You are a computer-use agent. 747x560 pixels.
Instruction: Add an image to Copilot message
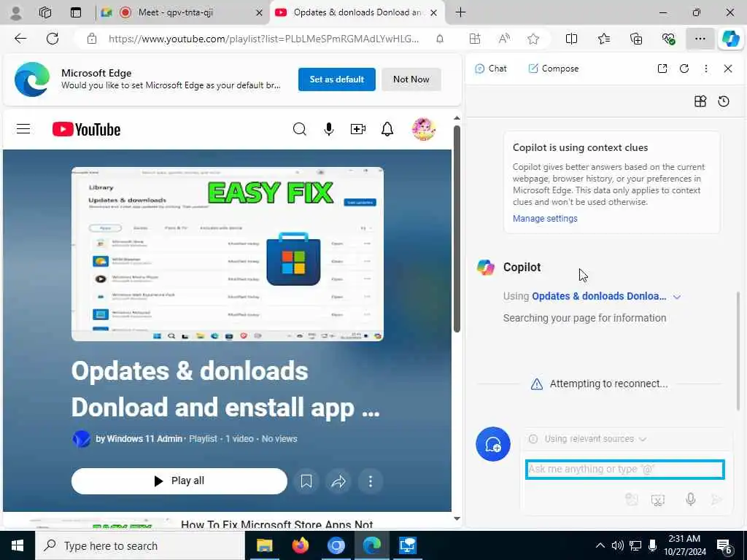(631, 499)
